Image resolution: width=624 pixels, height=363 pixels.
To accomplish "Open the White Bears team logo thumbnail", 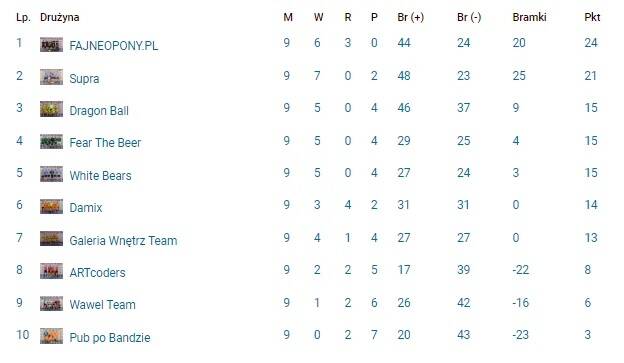I will (x=51, y=174).
